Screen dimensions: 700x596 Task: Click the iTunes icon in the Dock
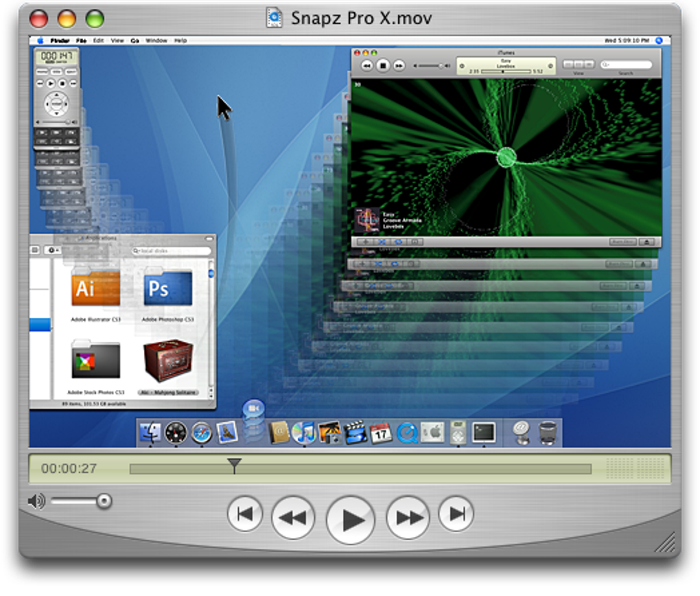click(x=304, y=432)
